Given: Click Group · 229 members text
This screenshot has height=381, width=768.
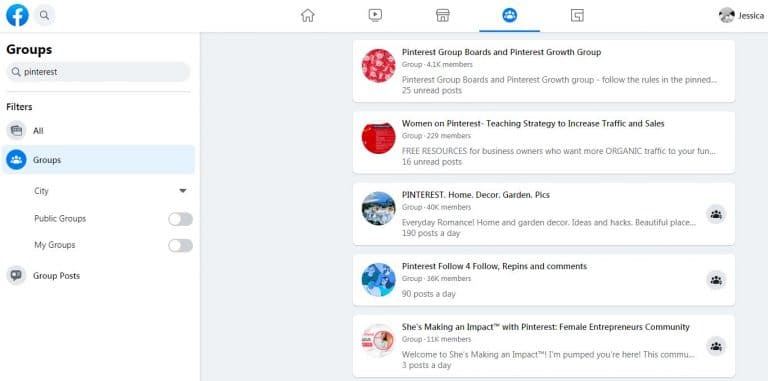Looking at the screenshot, I should [x=436, y=136].
